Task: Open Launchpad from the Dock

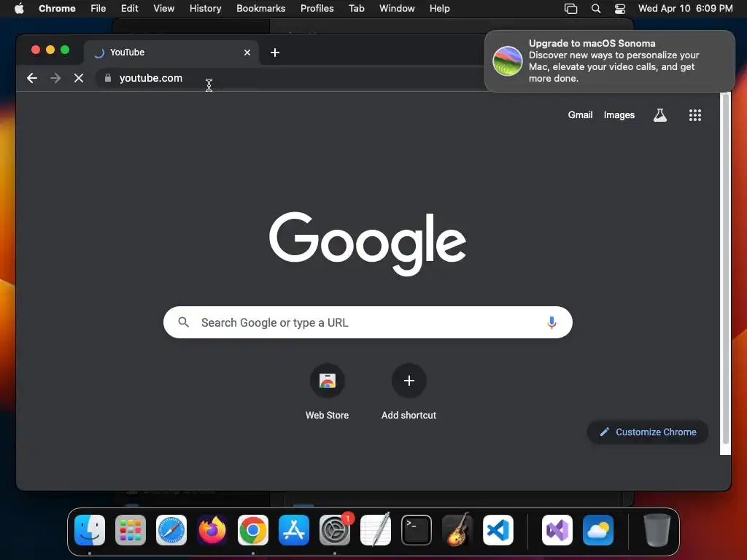Action: click(131, 530)
